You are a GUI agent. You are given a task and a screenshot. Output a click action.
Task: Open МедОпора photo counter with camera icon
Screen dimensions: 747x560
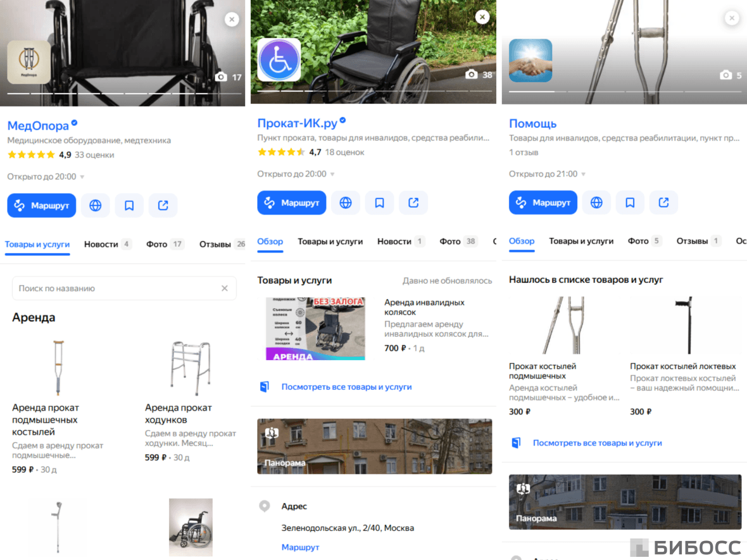point(228,77)
